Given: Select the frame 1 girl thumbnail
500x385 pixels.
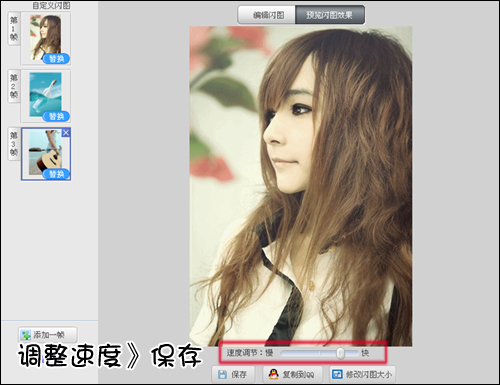Looking at the screenshot, I should point(46,37).
